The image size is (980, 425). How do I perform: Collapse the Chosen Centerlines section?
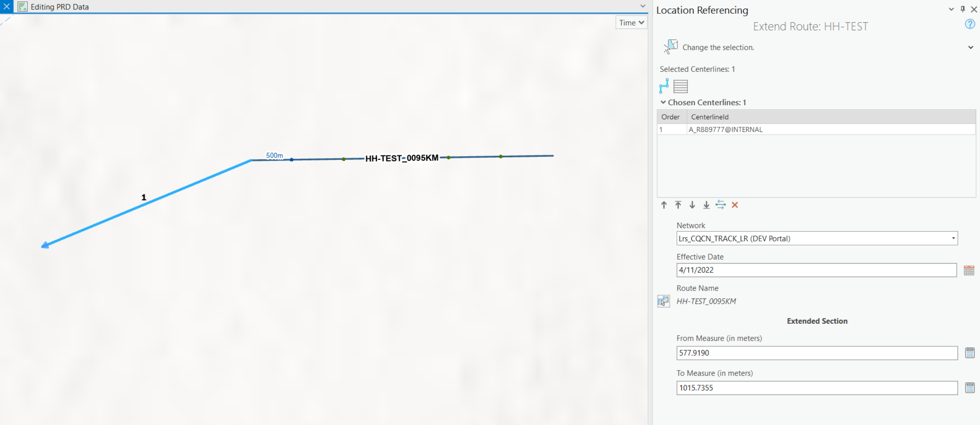click(x=663, y=103)
